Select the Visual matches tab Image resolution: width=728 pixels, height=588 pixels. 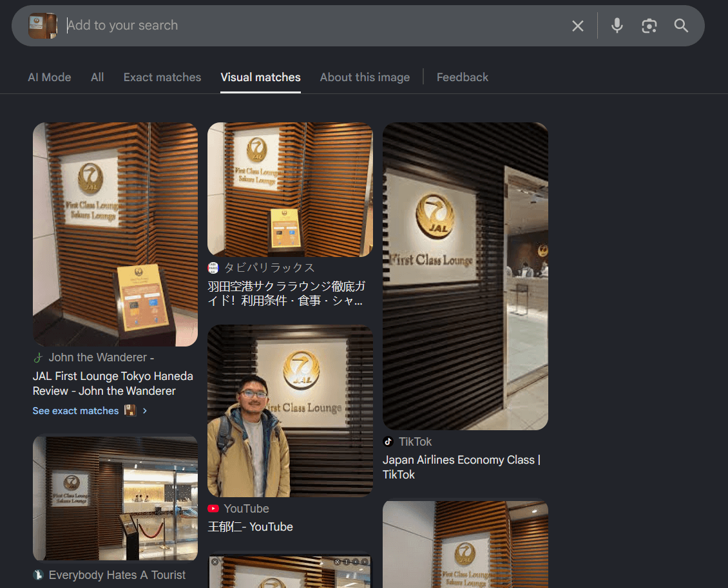tap(260, 77)
